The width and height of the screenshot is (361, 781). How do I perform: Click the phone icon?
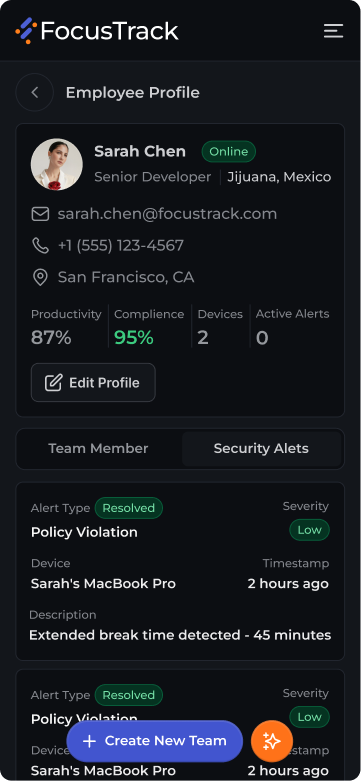40,246
